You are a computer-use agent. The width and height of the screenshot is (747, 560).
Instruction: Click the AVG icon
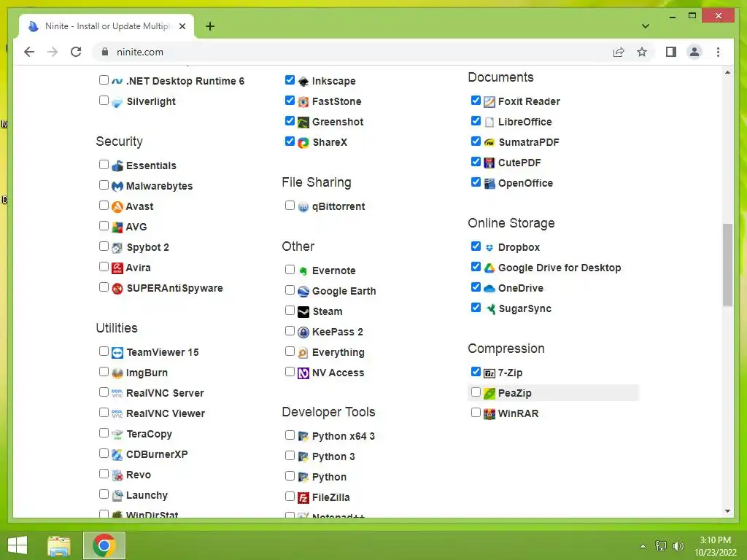pyautogui.click(x=117, y=227)
